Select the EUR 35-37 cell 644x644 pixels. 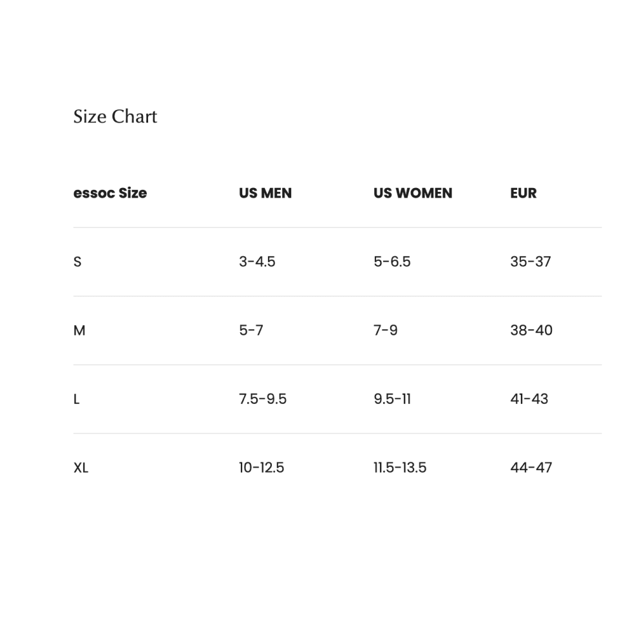[531, 261]
